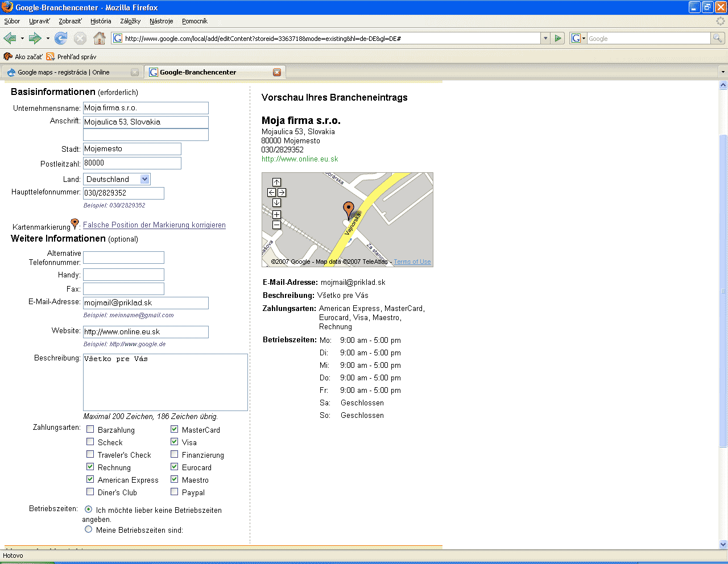This screenshot has width=728, height=564.
Task: Pan the map preview down
Action: tap(276, 203)
